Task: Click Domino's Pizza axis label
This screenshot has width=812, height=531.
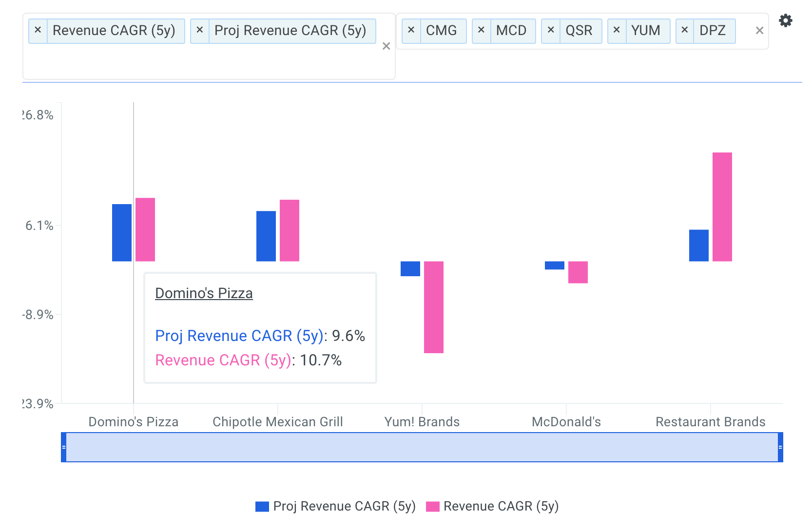Action: point(134,422)
